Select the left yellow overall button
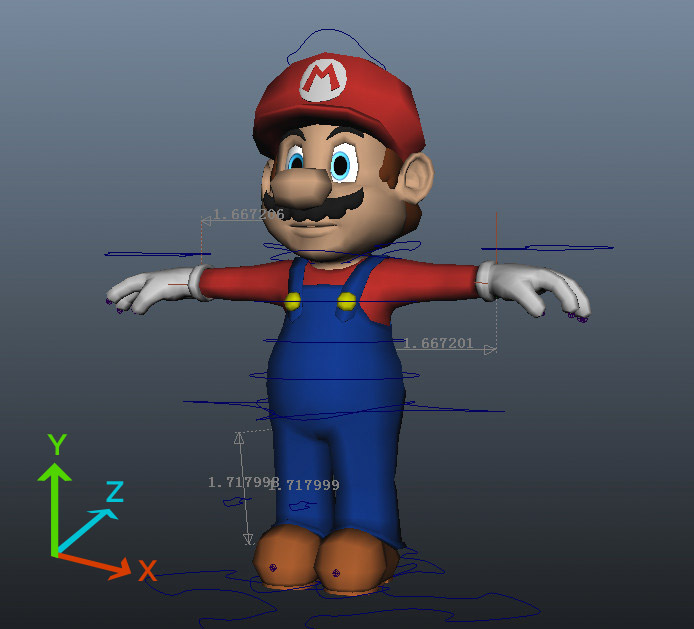694x629 pixels. pos(293,301)
